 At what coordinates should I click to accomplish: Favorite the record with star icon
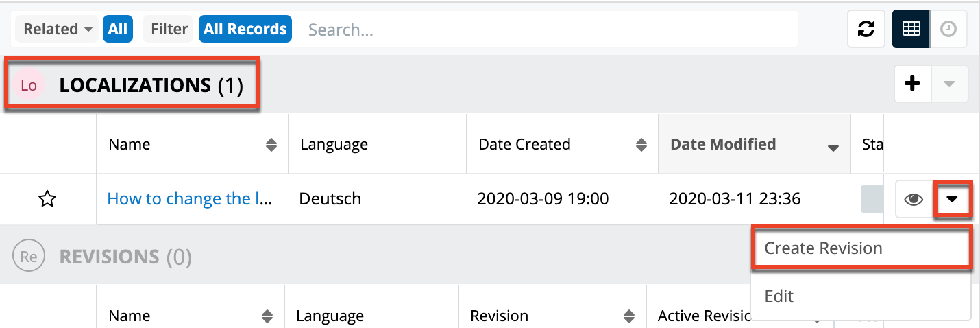[47, 199]
